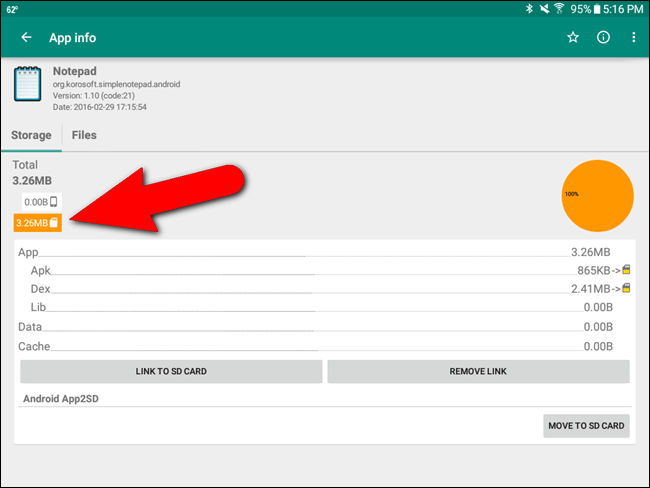The height and width of the screenshot is (488, 650).
Task: Click the App info title
Action: tap(73, 38)
